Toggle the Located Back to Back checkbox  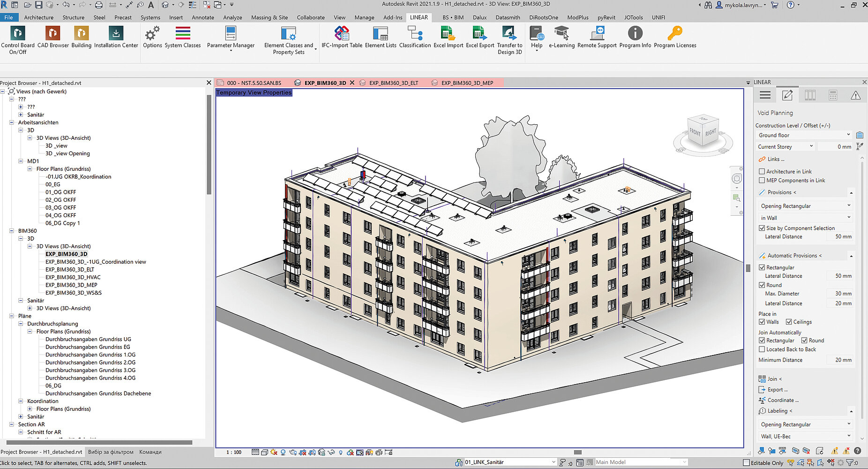coord(762,349)
